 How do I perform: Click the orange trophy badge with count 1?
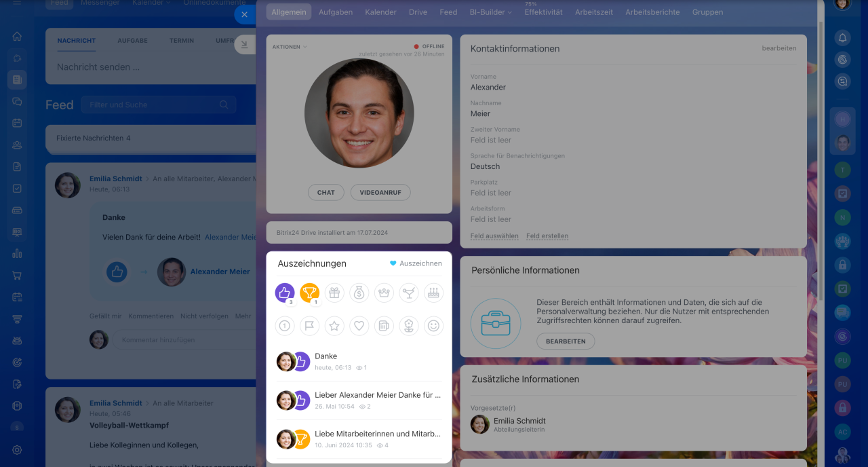tap(309, 293)
